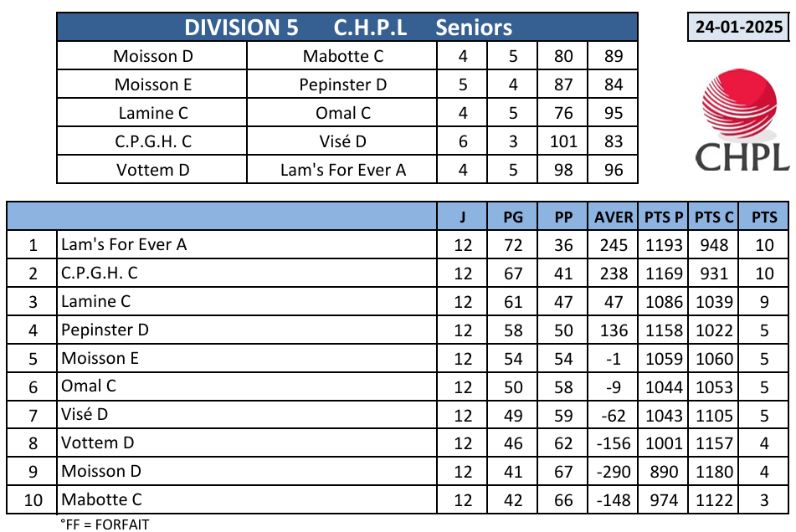Select the date box 24-01-2025

pyautogui.click(x=740, y=28)
